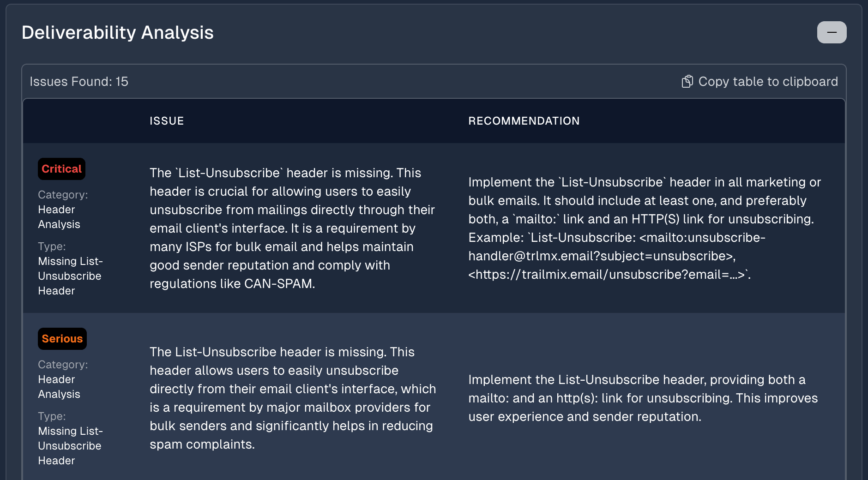Click the Serious severity badge
868x480 pixels.
tap(62, 339)
